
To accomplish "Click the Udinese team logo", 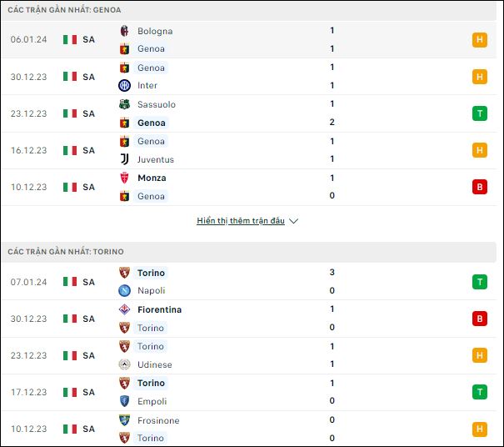I will tap(124, 364).
